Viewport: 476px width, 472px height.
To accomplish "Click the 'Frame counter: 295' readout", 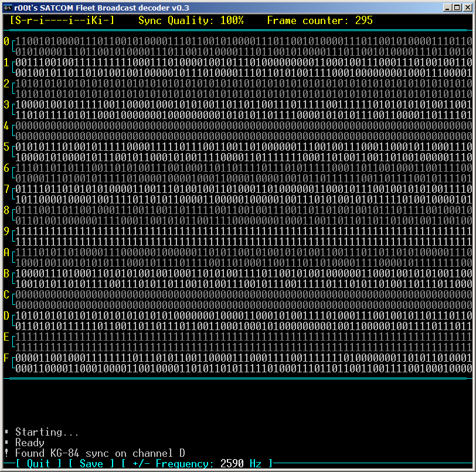I will (319, 21).
